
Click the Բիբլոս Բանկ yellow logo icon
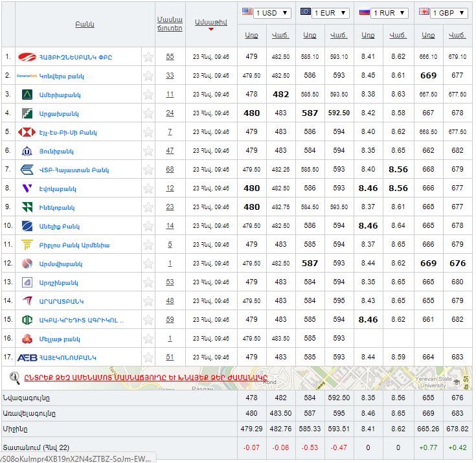pos(27,245)
